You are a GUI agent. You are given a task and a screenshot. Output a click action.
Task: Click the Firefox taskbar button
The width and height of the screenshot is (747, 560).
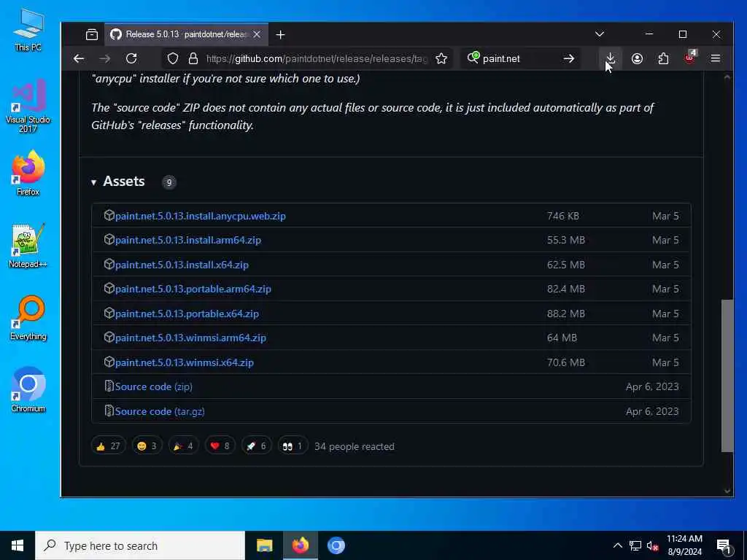coord(300,545)
